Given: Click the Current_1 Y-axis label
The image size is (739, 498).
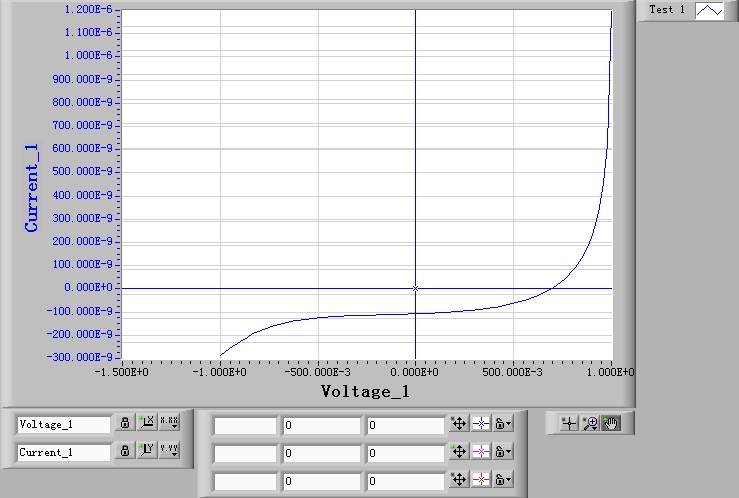Looking at the screenshot, I should [x=31, y=188].
